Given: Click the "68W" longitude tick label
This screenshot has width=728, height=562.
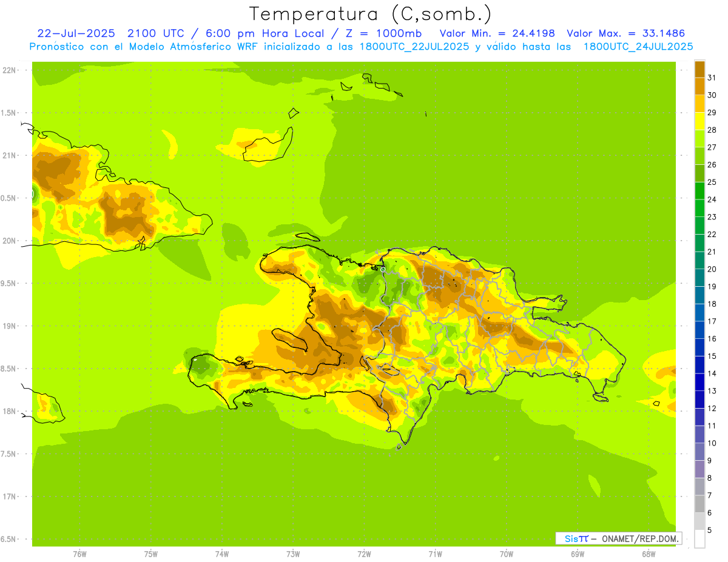Looking at the screenshot, I should (649, 554).
